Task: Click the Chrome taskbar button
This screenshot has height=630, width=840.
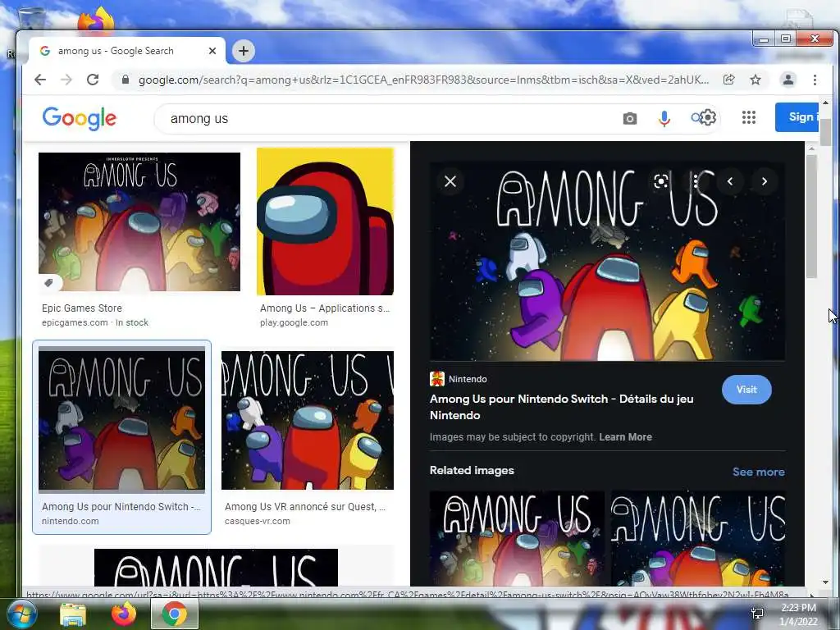Action: coord(174,614)
